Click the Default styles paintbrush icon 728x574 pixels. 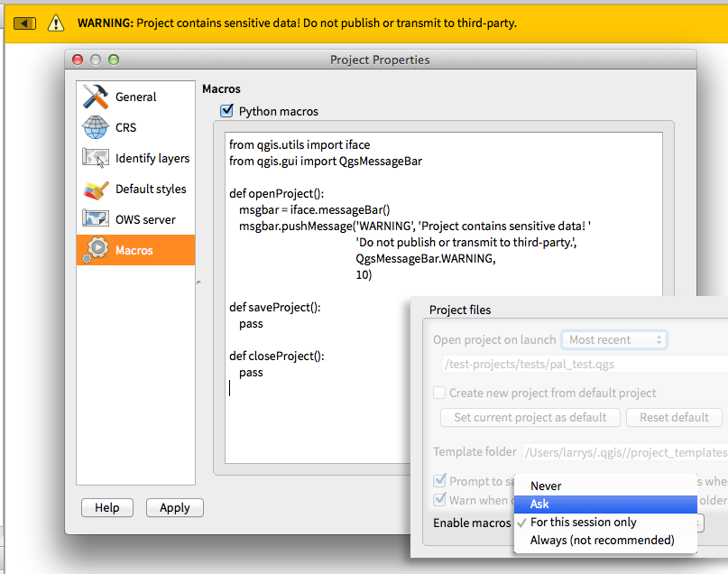click(x=96, y=189)
